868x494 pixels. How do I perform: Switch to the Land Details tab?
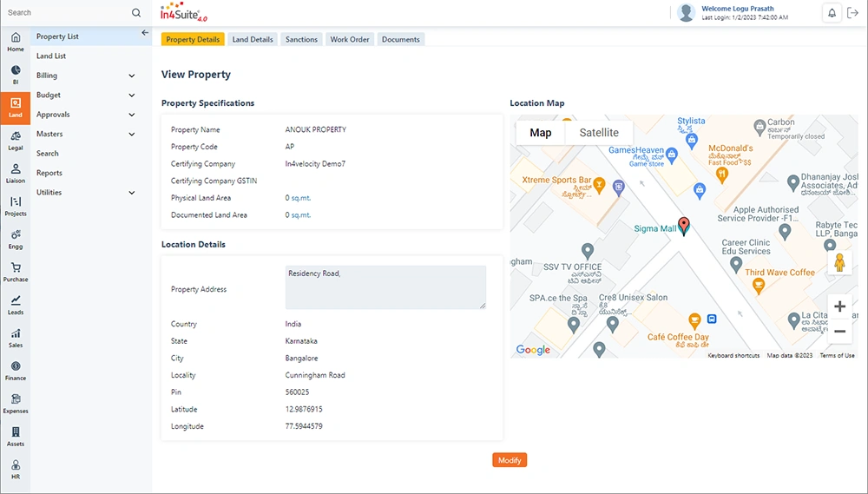(x=253, y=39)
